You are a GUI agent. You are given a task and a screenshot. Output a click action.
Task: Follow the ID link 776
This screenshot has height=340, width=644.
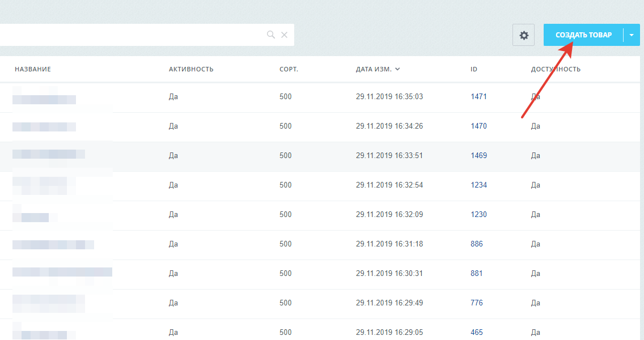(x=476, y=303)
